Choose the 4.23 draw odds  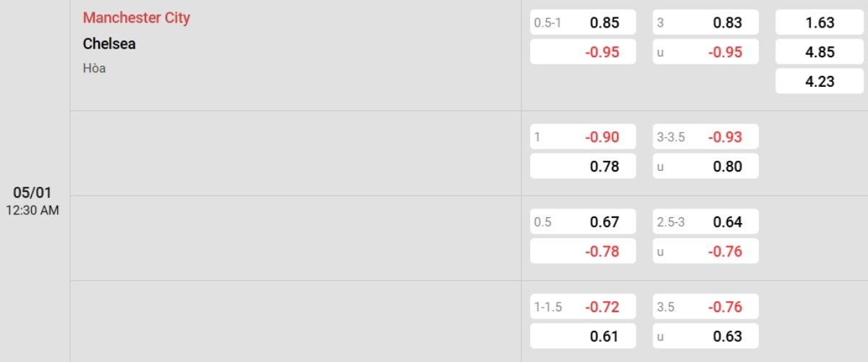[x=820, y=81]
